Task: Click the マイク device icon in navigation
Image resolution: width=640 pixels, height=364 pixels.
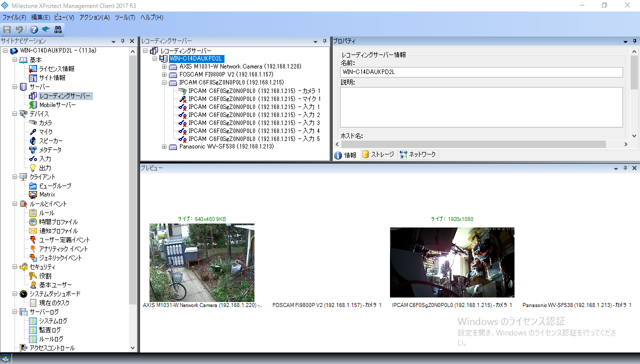Action: coord(33,132)
